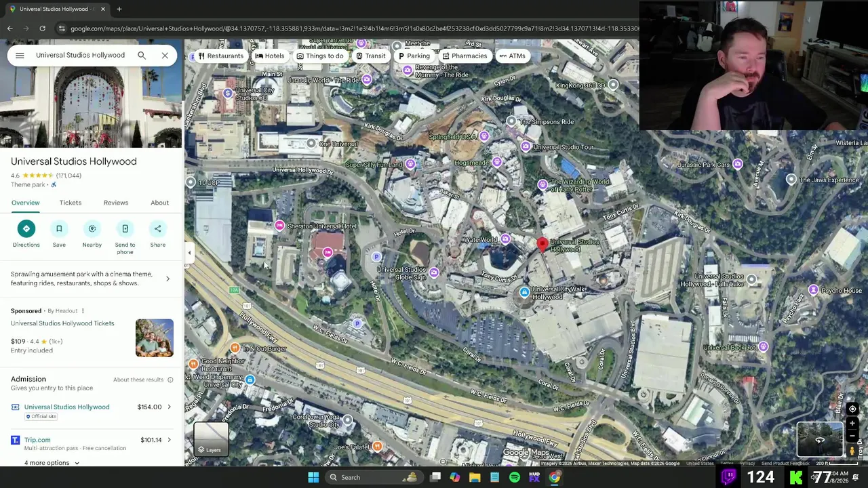
Task: Open the Trip.com admission offer
Action: tap(37, 440)
